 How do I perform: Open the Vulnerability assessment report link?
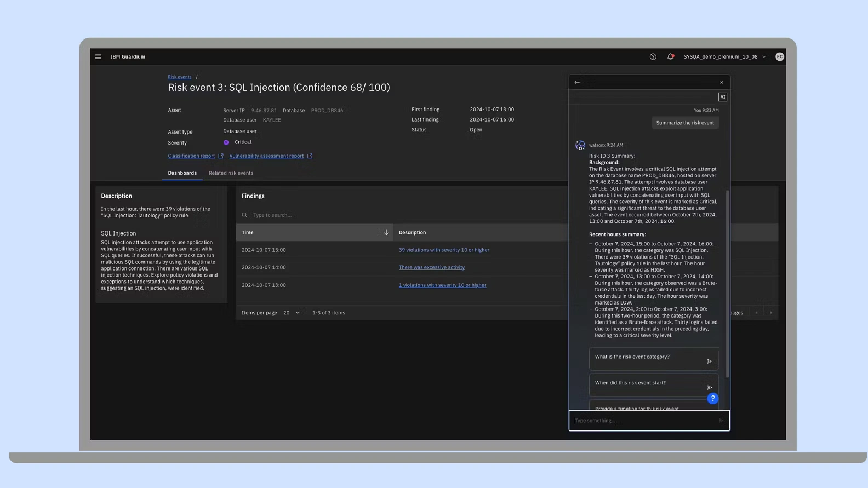point(266,156)
